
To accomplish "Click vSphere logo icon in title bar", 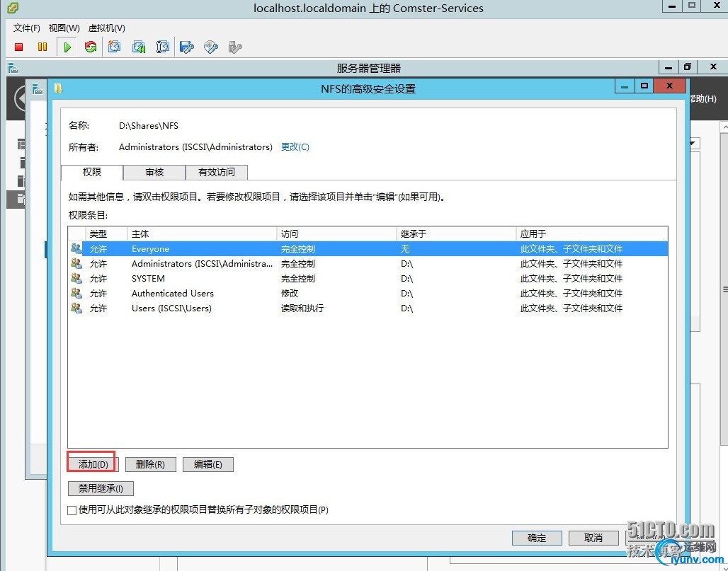I will point(13,7).
